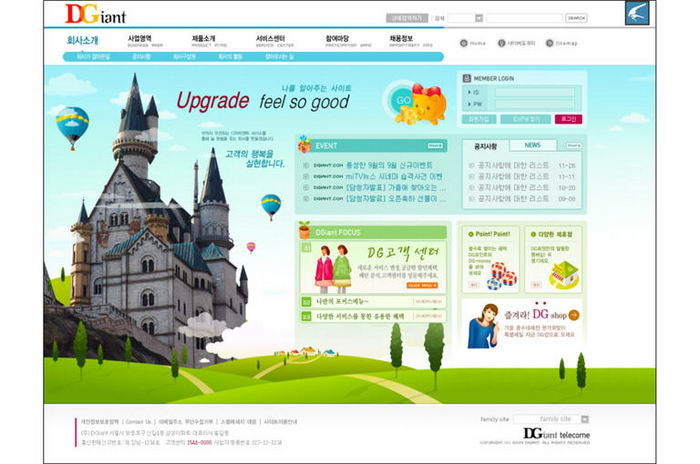Switch to the NEWS tab
The height and width of the screenshot is (464, 700).
(533, 145)
